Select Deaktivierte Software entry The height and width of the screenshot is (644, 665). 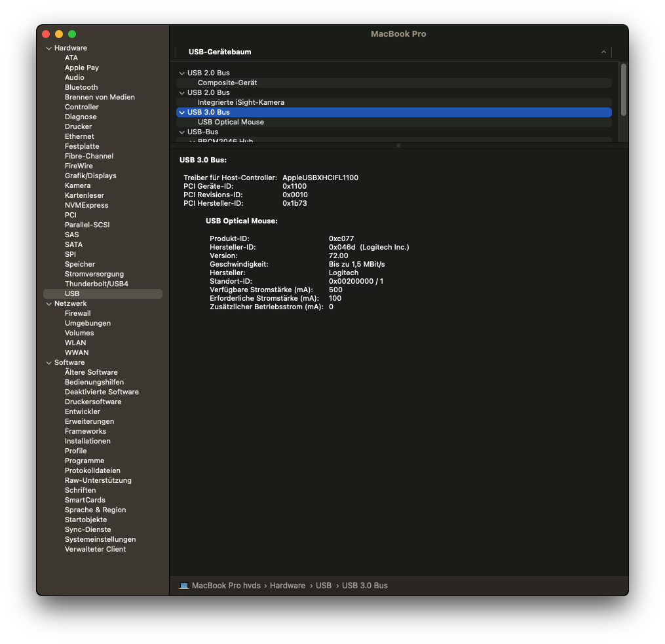[102, 392]
